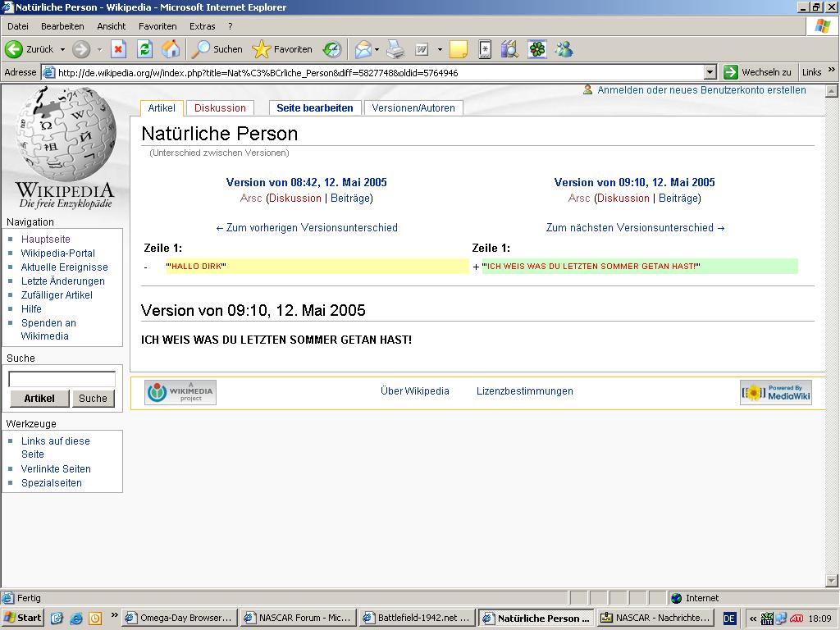Refresh the page with the green arrows icon
The height and width of the screenshot is (630, 840).
point(144,49)
